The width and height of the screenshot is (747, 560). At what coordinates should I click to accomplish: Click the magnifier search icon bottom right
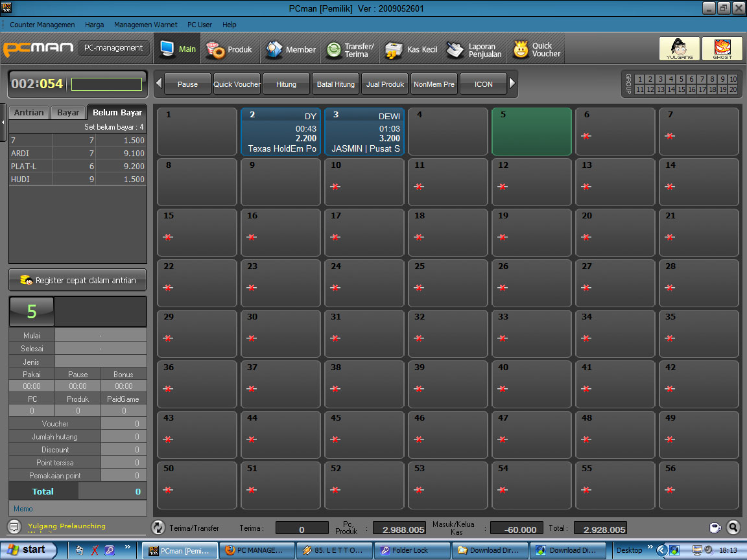[x=734, y=528]
